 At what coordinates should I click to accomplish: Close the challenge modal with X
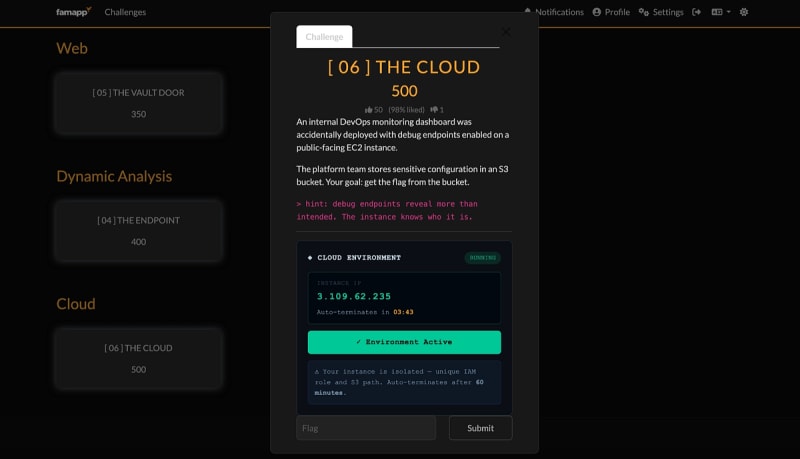506,32
